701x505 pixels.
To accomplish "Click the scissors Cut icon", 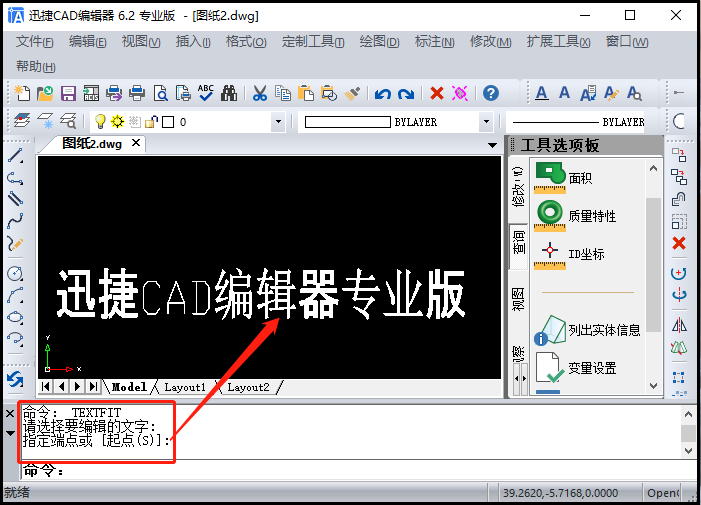I will click(259, 93).
